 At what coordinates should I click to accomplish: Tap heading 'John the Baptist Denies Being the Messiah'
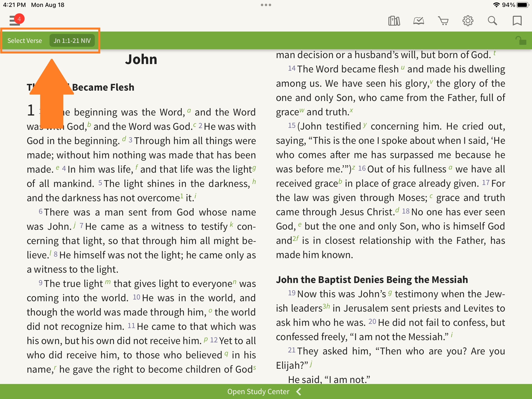point(372,280)
